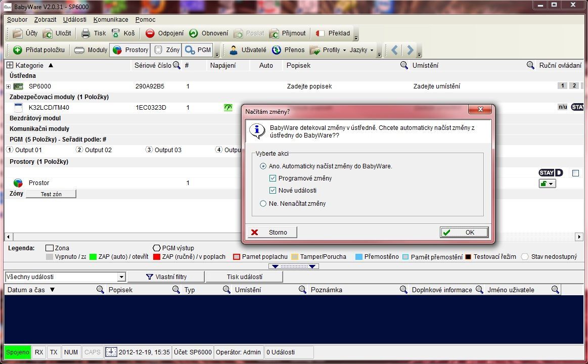588x364 pixels.
Task: Open the Jazyky languages dropdown
Action: point(371,51)
